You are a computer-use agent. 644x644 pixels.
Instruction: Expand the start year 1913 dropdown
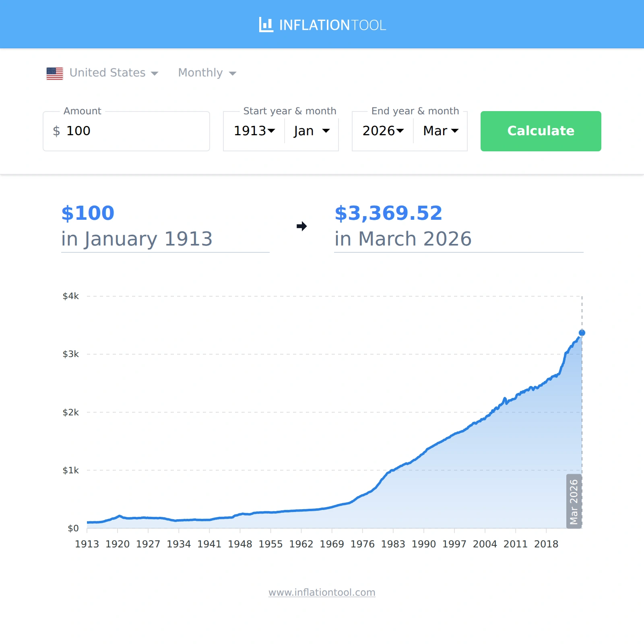254,131
